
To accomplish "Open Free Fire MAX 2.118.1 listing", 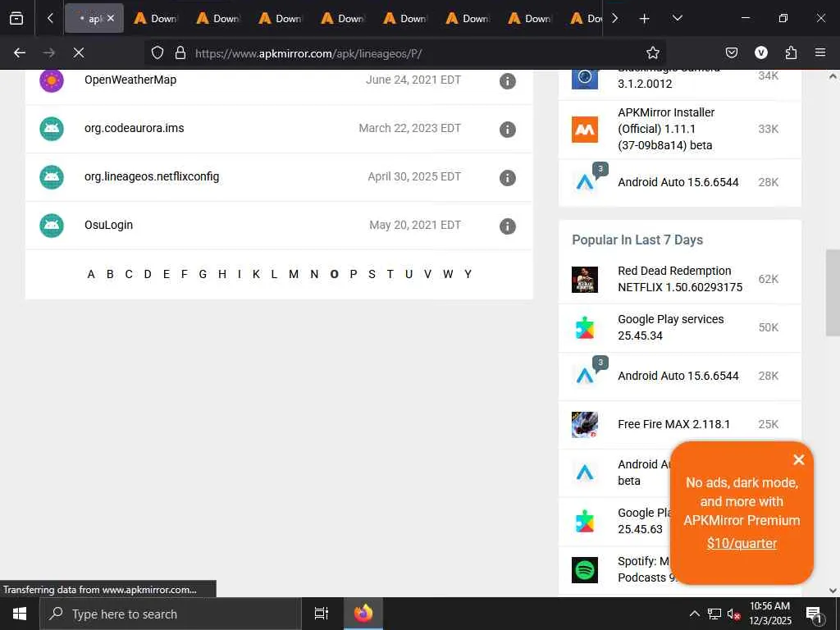I will pyautogui.click(x=673, y=424).
